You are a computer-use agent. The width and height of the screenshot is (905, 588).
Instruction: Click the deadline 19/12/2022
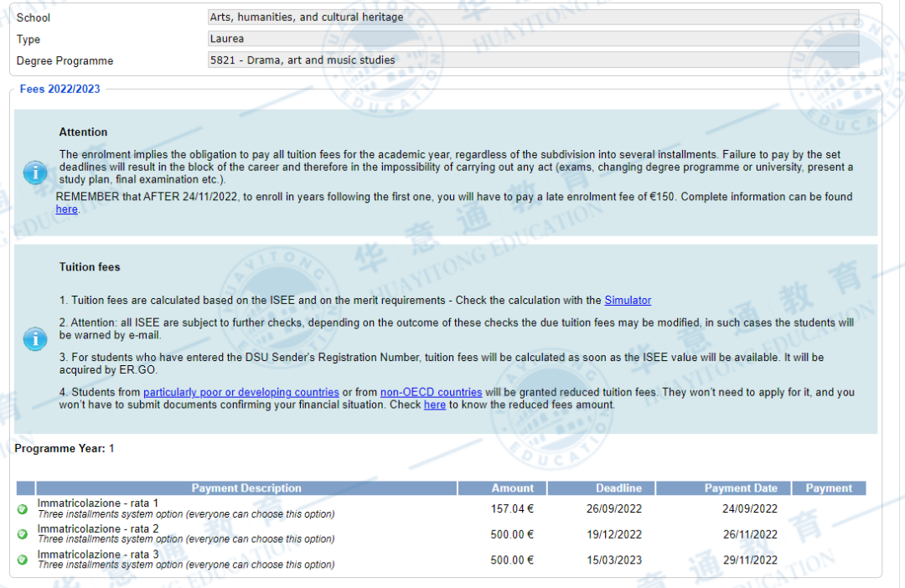pos(614,534)
